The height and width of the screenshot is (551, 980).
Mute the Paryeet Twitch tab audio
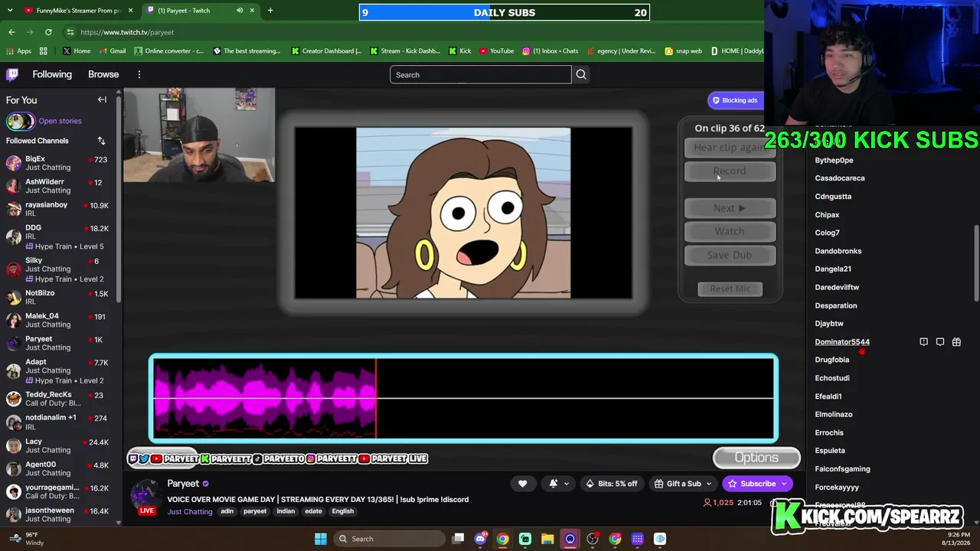pos(240,11)
